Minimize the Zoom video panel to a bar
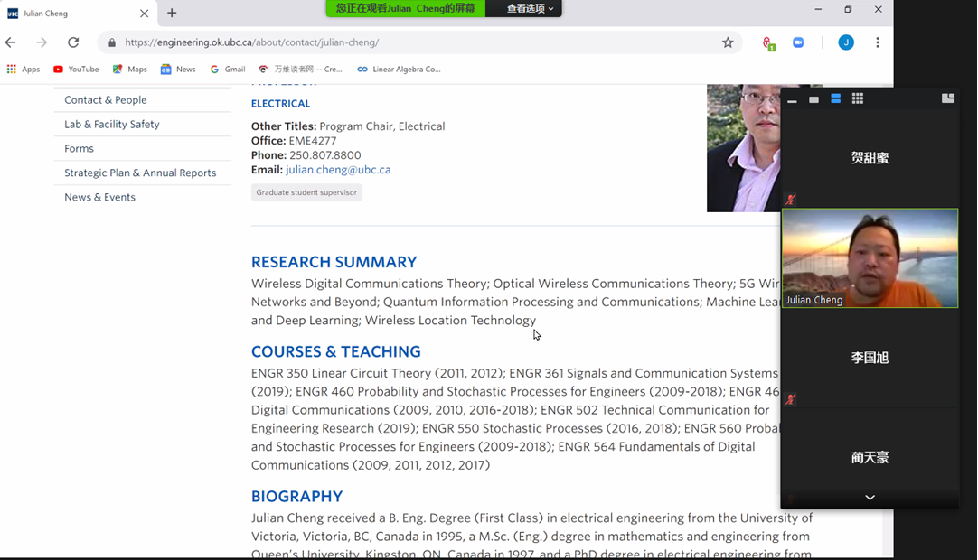 point(792,100)
